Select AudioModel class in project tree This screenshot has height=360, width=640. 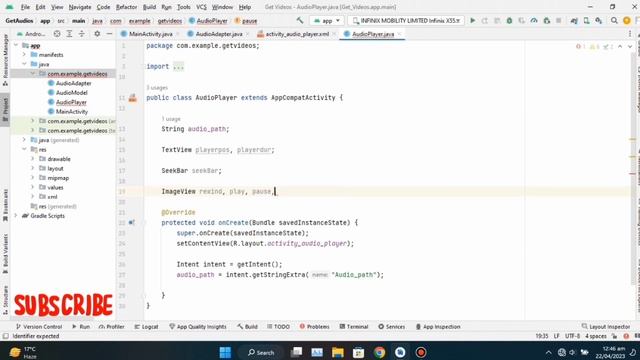pos(71,93)
